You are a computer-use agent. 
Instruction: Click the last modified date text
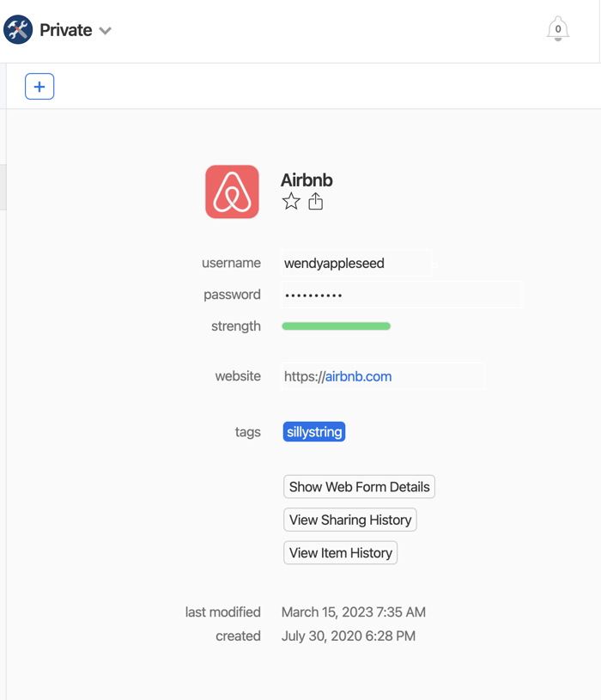(x=354, y=612)
